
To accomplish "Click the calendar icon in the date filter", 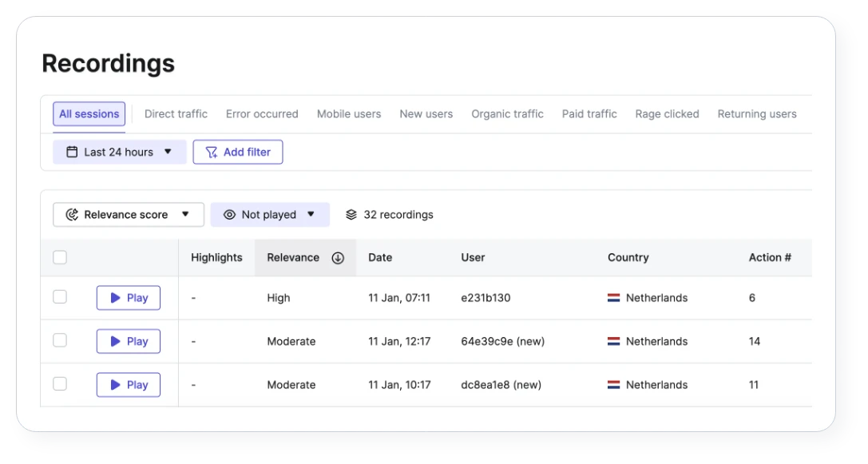I will pyautogui.click(x=73, y=152).
